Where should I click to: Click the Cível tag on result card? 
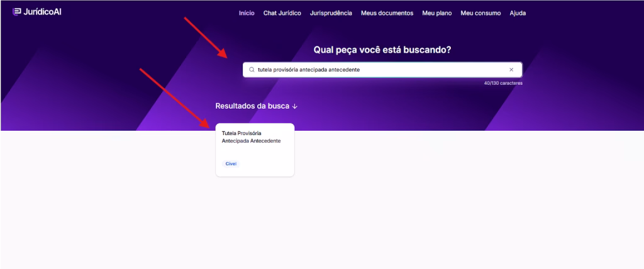231,164
